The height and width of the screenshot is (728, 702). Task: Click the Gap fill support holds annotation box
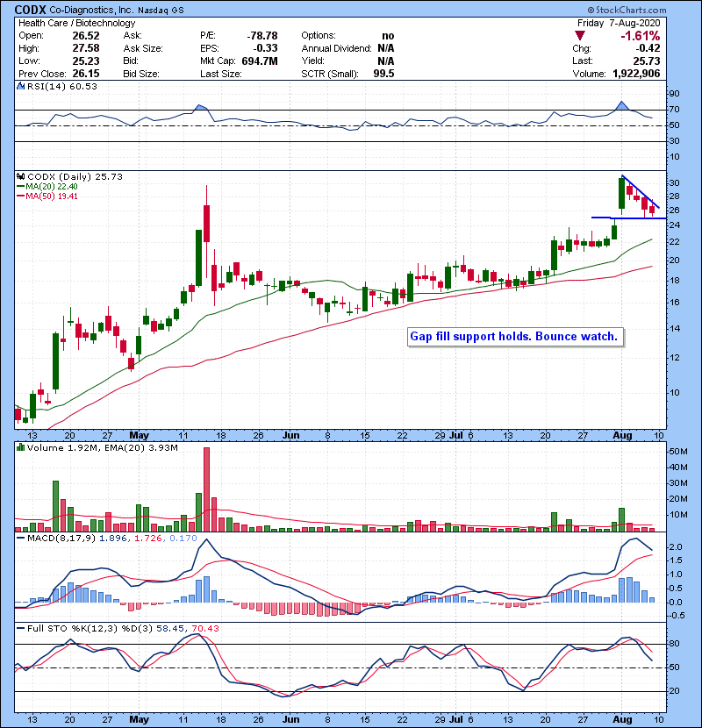[x=515, y=337]
